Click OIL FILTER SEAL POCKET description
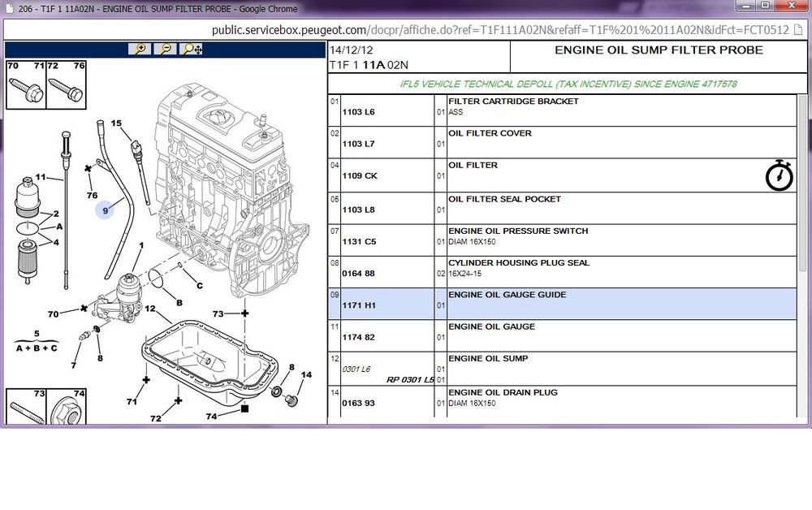The height and width of the screenshot is (510, 812). (x=504, y=199)
